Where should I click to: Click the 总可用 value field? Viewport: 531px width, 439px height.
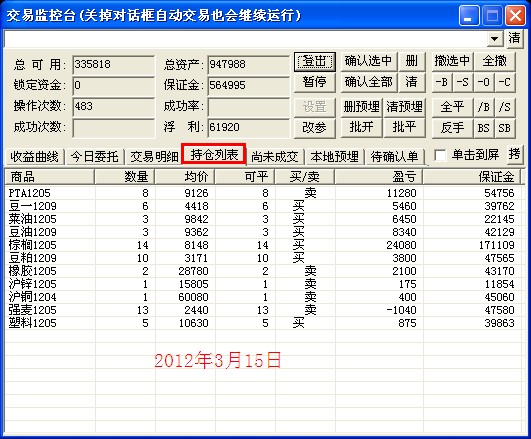(x=113, y=64)
